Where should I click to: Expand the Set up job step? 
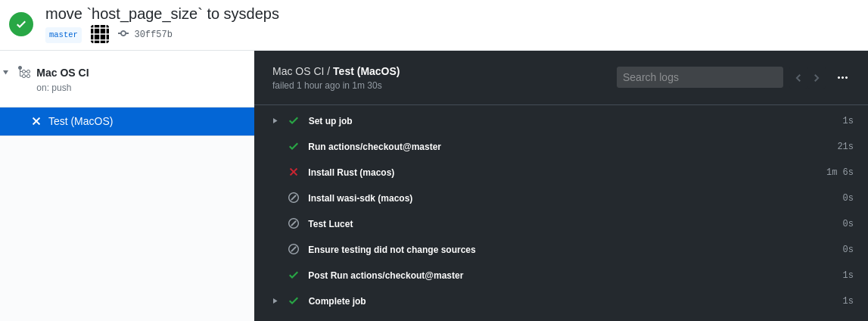(275, 121)
